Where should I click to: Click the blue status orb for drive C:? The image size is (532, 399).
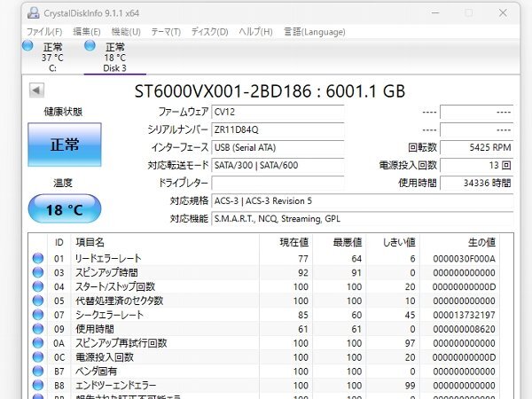click(27, 45)
